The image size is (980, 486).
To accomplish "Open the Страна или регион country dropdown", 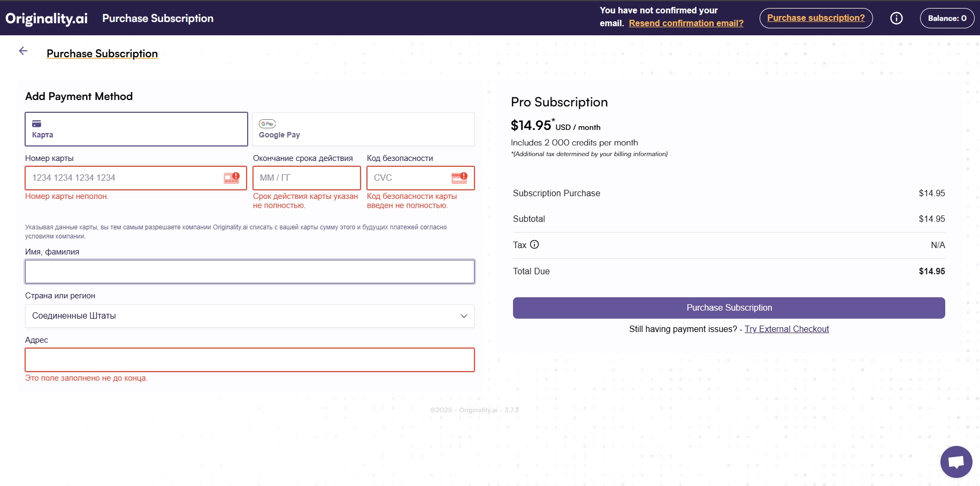I will pos(249,315).
